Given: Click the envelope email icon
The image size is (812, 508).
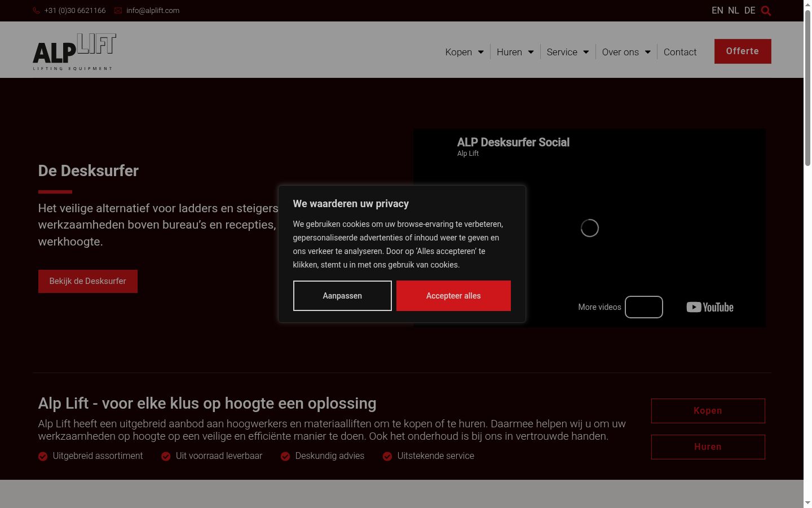Looking at the screenshot, I should click(118, 11).
